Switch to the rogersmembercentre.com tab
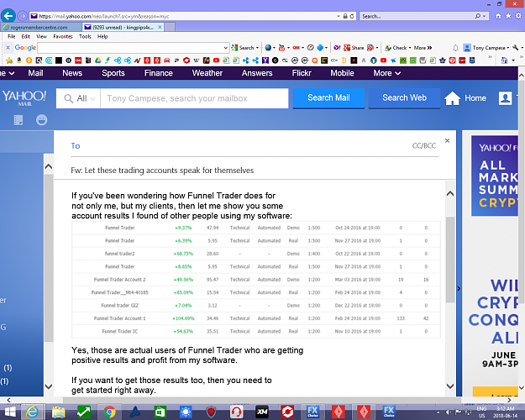The image size is (525, 420). point(41,27)
